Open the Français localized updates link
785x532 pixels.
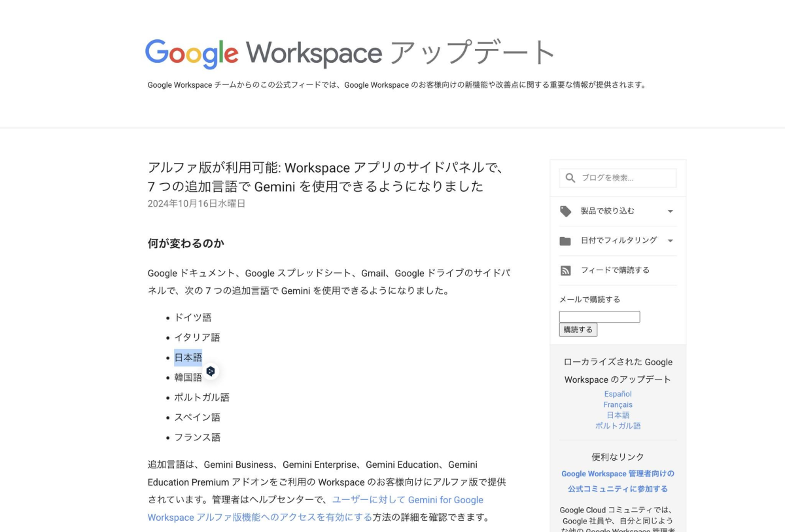click(618, 404)
